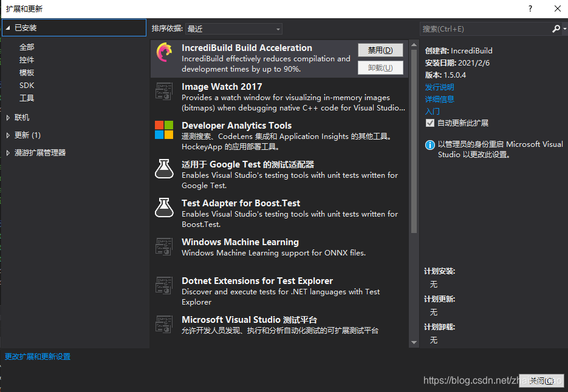Click the 计划更新 label
Image resolution: width=568 pixels, height=392 pixels.
439,299
